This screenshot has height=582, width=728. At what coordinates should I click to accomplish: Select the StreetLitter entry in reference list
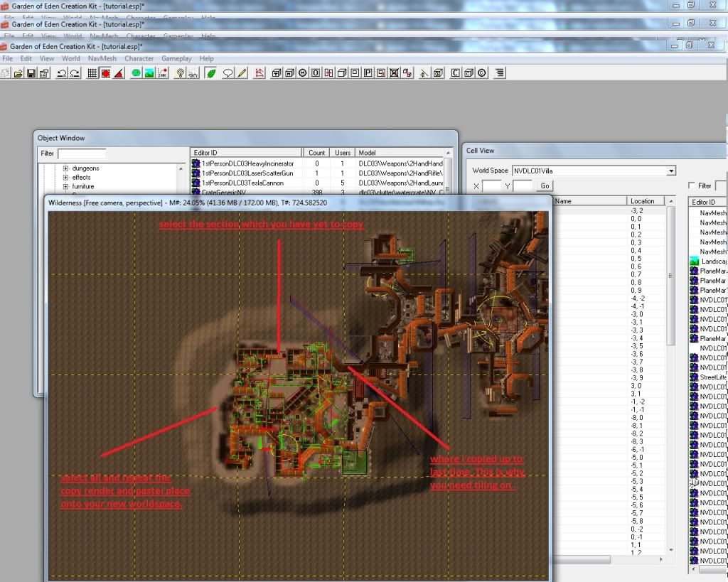[709, 377]
